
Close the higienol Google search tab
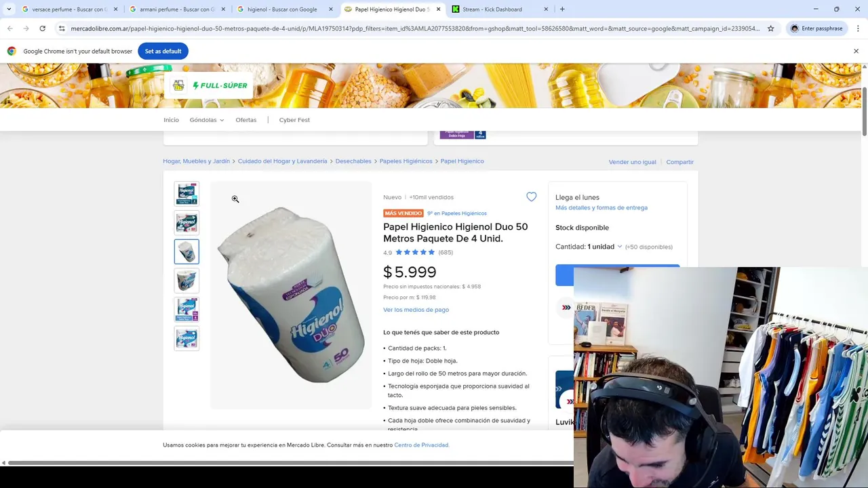331,9
